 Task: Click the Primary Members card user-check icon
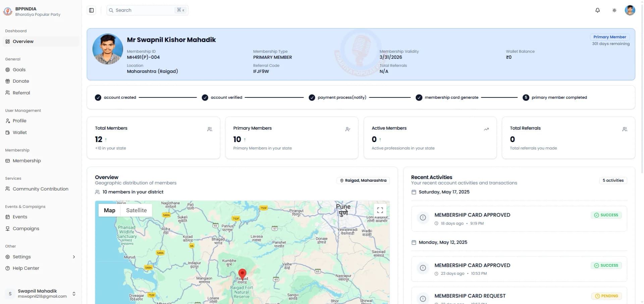click(x=348, y=129)
